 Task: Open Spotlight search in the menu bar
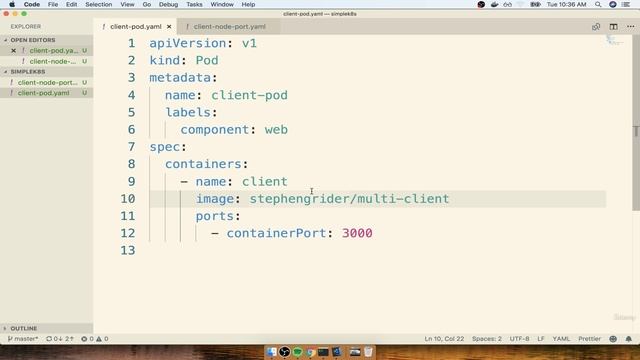(598, 4)
